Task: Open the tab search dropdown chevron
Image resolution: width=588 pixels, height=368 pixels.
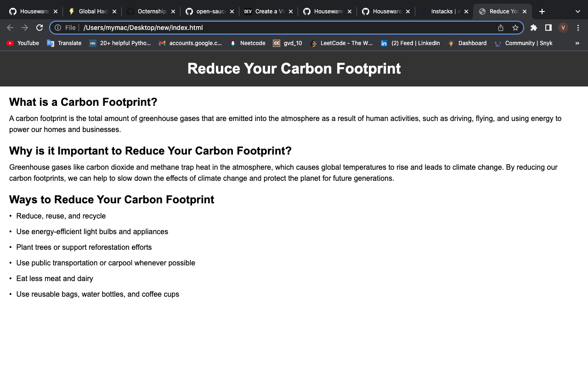Action: pyautogui.click(x=577, y=11)
